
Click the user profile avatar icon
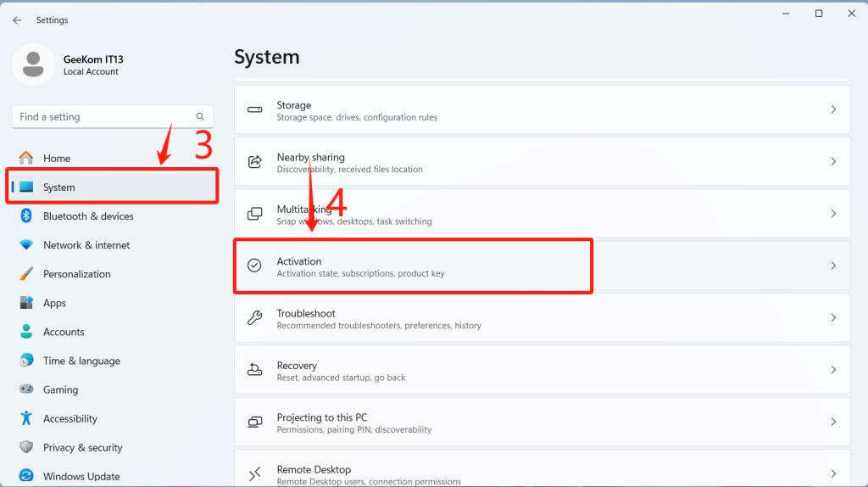(x=34, y=65)
